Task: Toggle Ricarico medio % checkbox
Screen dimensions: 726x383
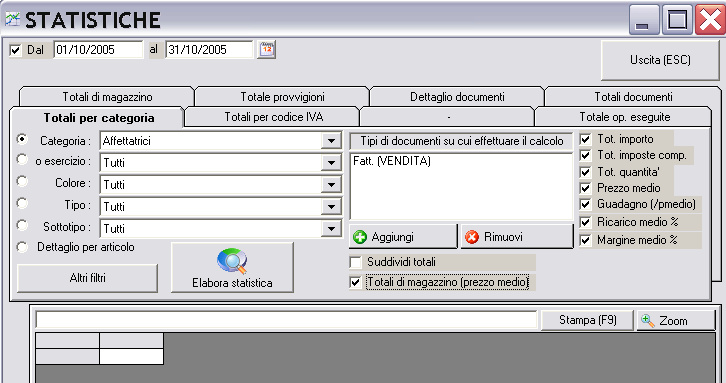Action: tap(585, 222)
